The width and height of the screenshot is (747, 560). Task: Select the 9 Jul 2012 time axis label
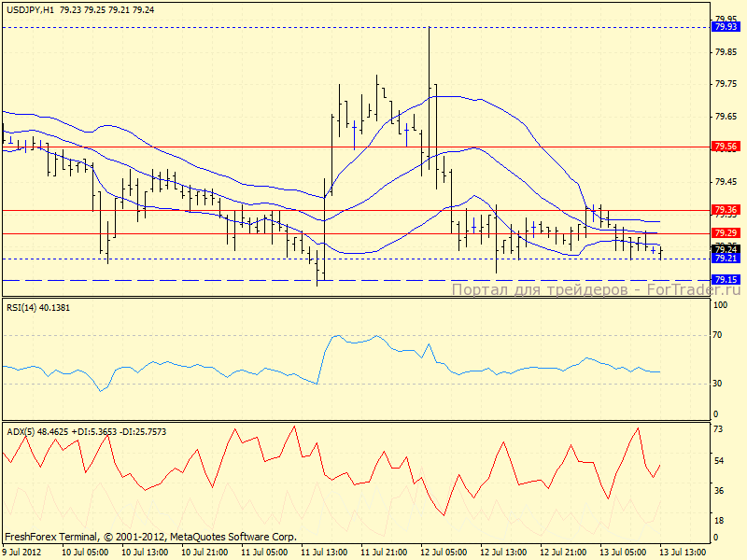(x=22, y=553)
